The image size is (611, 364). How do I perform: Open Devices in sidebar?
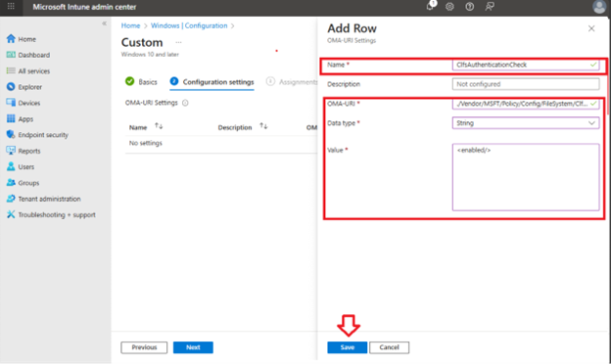23,103
